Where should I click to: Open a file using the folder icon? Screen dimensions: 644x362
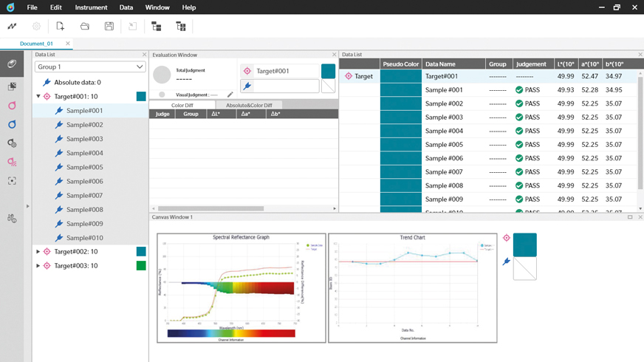point(85,27)
